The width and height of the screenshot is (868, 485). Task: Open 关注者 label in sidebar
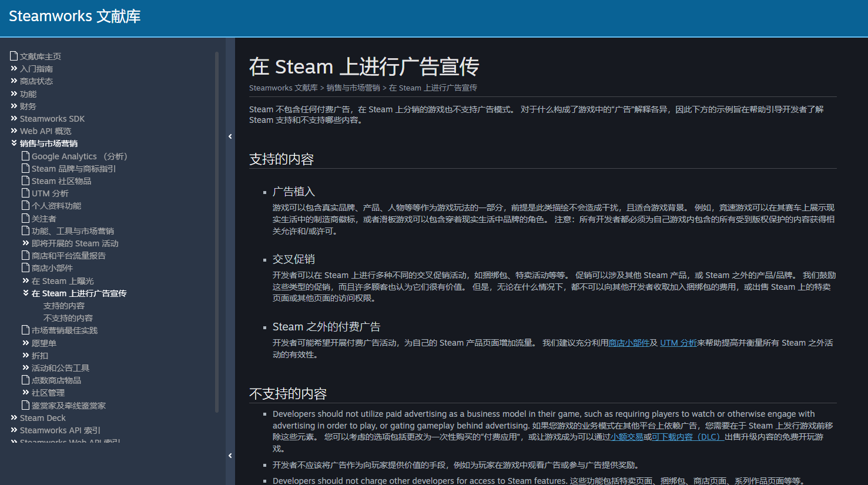[44, 219]
